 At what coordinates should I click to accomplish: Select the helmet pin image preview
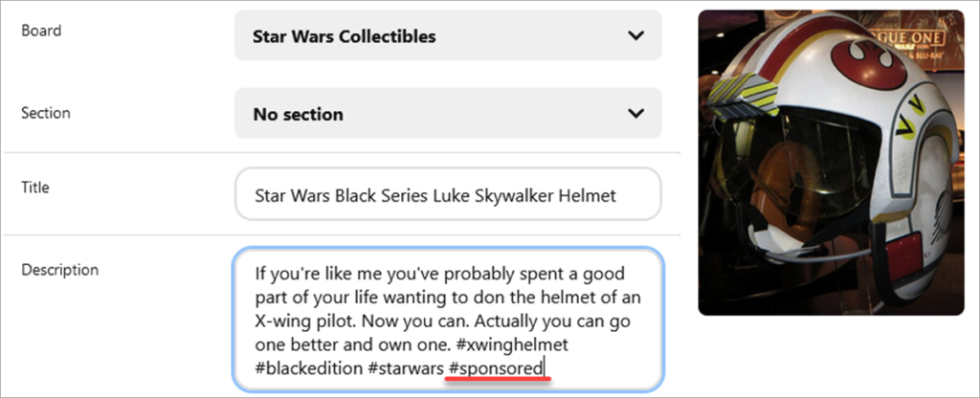831,163
